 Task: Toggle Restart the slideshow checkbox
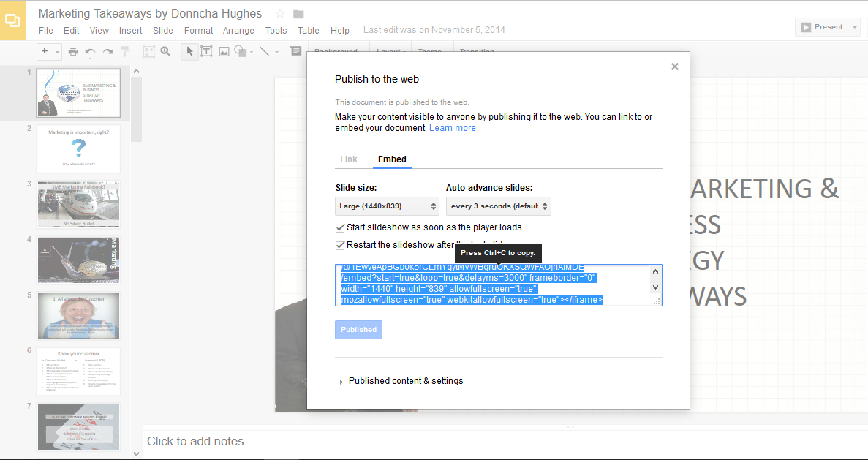[341, 245]
